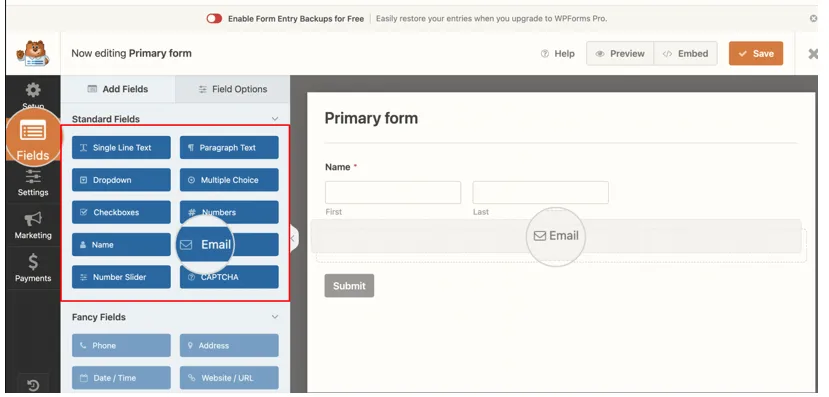Open the Fields panel icon

click(x=33, y=131)
